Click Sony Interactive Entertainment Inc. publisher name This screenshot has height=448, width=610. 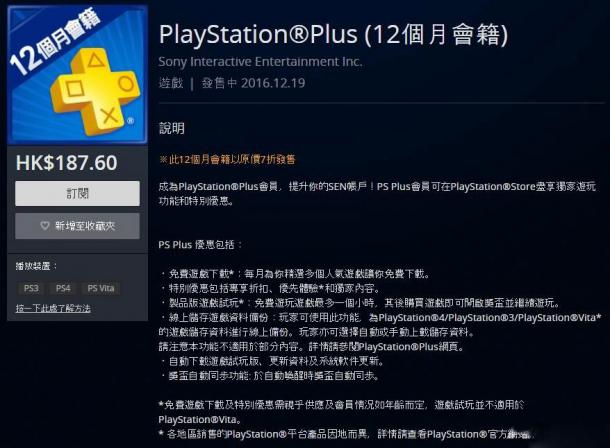[260, 61]
